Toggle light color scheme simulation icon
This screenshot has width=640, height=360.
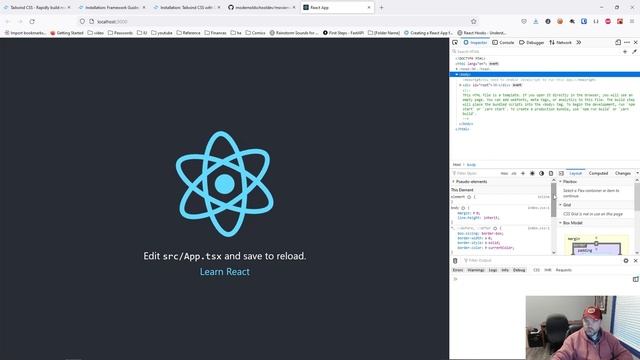(x=532, y=173)
